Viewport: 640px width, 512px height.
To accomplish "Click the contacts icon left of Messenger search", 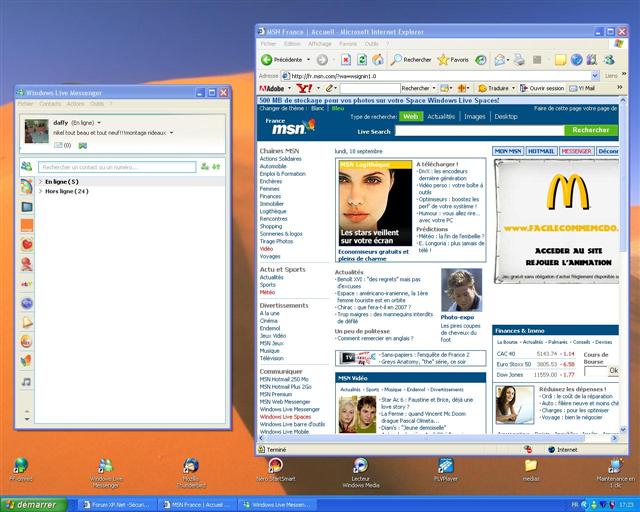I will click(x=27, y=166).
